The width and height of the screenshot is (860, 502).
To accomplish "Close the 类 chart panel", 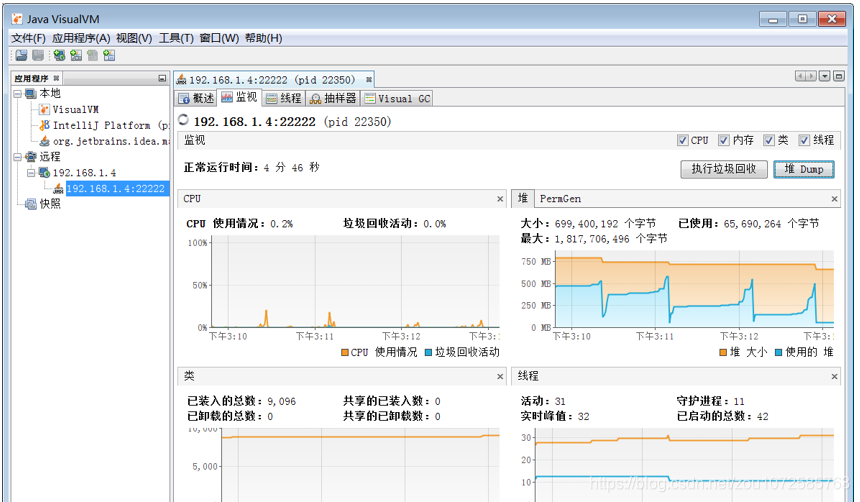I will click(500, 376).
